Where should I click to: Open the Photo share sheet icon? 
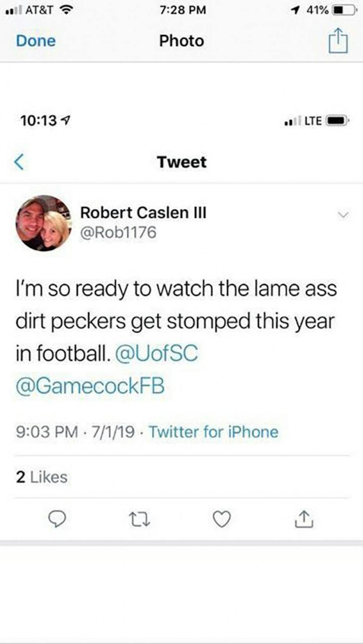[338, 41]
